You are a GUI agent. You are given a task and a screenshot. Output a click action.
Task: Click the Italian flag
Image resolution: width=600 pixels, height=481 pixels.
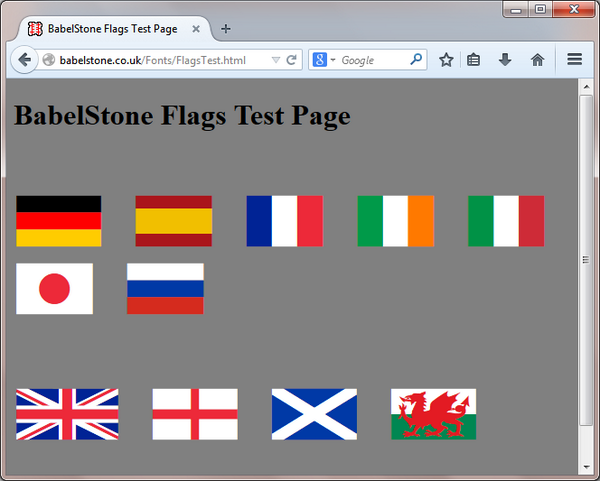pyautogui.click(x=506, y=221)
